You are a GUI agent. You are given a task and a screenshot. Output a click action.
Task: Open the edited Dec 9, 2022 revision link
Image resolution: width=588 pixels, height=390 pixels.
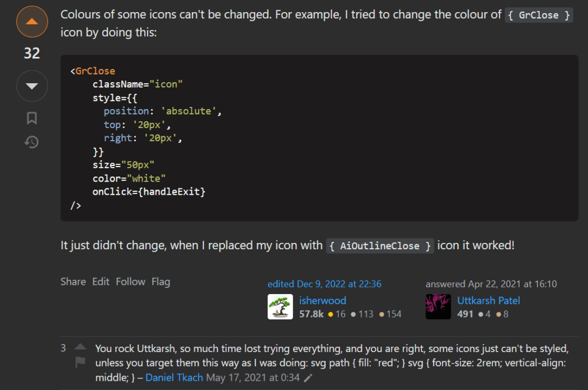pyautogui.click(x=324, y=284)
